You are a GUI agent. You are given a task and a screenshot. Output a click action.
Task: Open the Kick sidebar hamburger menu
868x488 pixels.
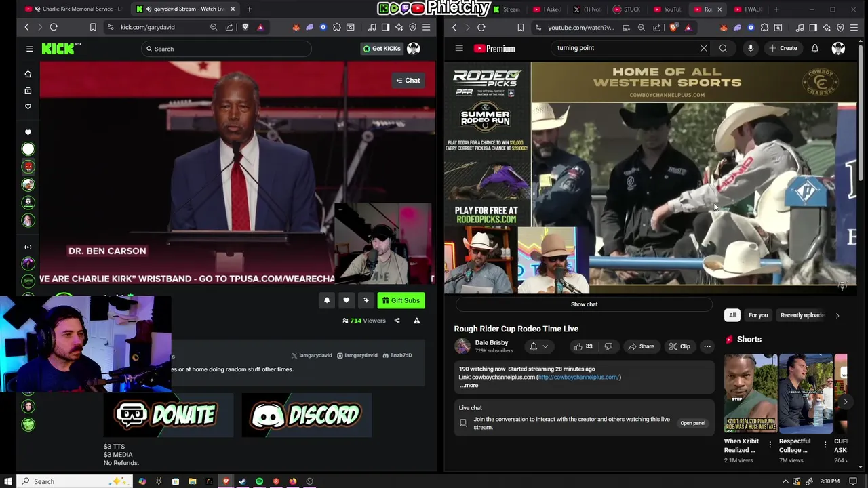(x=30, y=49)
